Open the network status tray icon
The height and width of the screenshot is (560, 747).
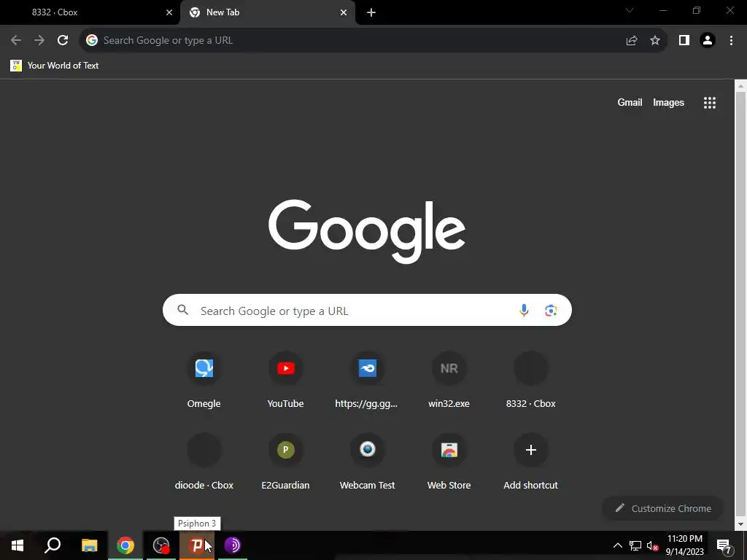(x=635, y=545)
